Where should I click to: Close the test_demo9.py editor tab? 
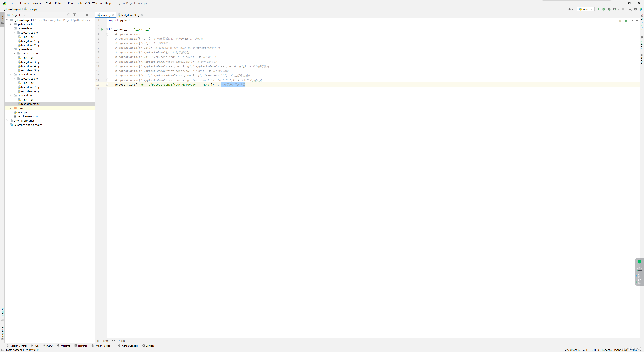coord(142,15)
